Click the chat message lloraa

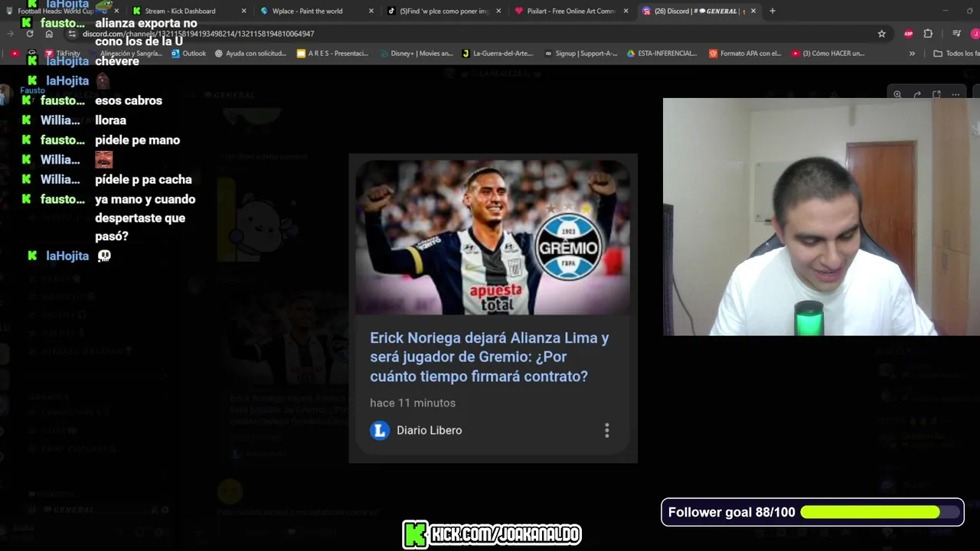(x=110, y=120)
